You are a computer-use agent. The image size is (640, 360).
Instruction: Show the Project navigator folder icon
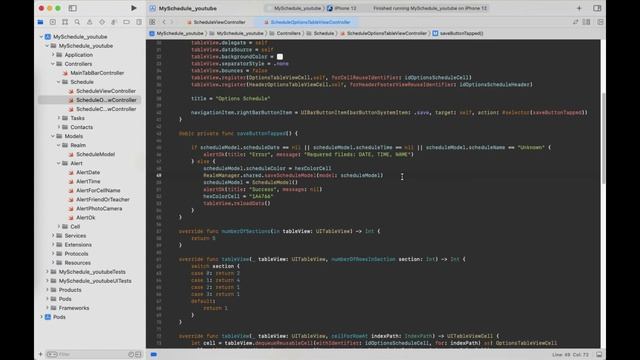[40, 22]
